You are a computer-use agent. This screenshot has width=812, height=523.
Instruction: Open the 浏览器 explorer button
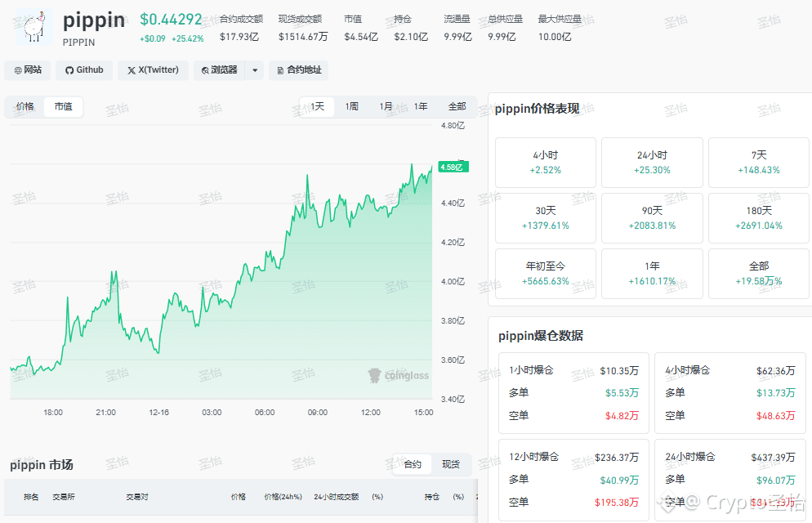[219, 70]
